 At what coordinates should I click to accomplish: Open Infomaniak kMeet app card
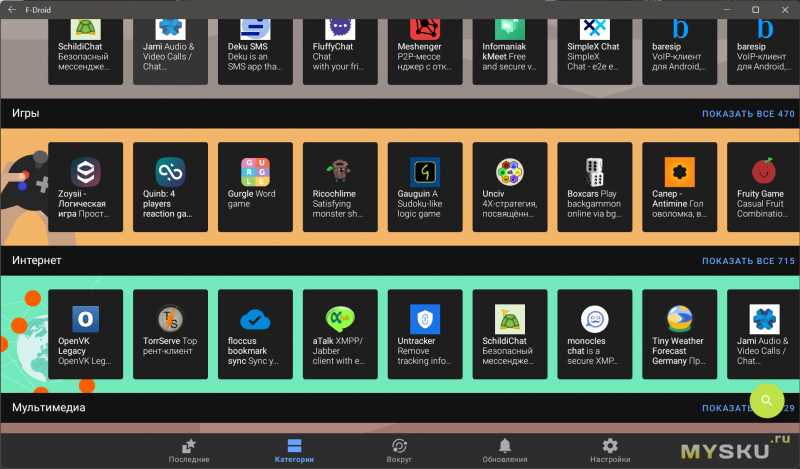click(510, 52)
